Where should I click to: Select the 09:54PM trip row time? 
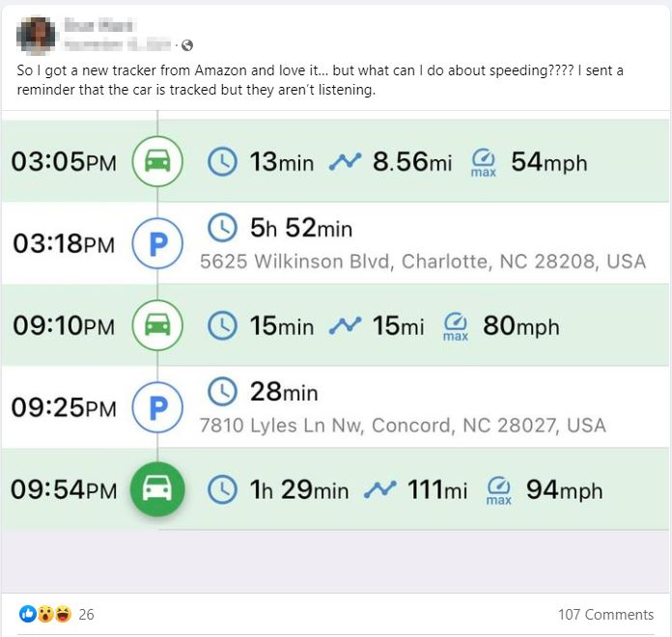[64, 490]
